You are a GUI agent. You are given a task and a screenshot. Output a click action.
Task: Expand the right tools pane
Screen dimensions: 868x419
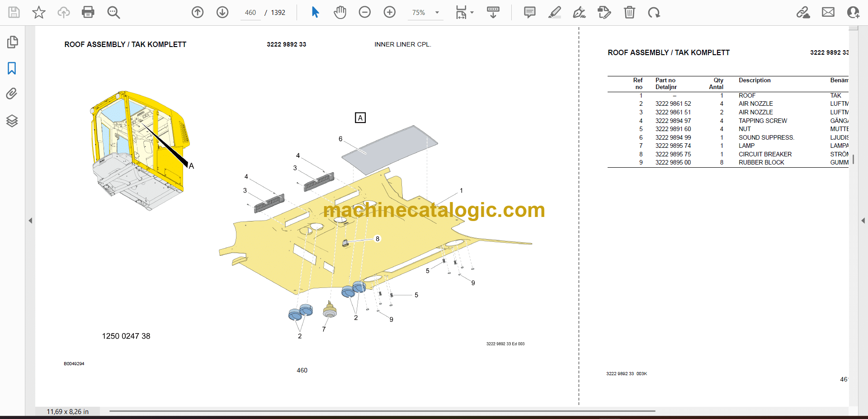pyautogui.click(x=863, y=221)
